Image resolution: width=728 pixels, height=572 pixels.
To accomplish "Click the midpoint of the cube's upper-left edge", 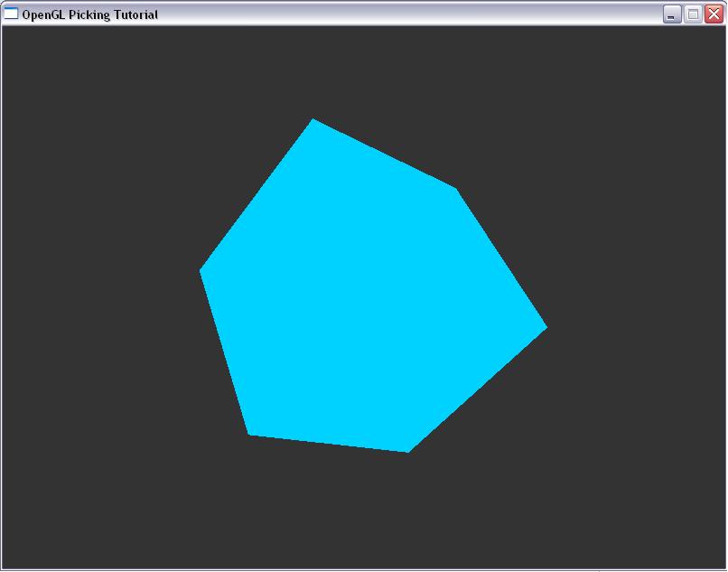I will [x=257, y=195].
